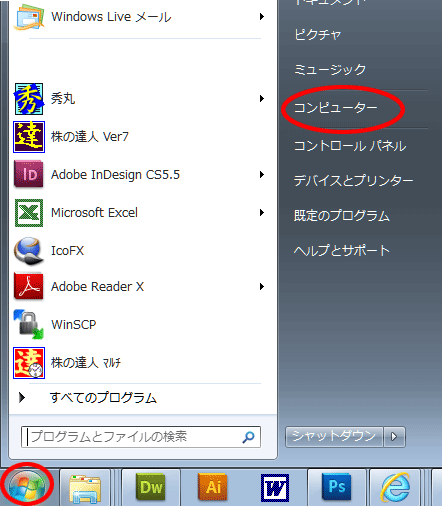The height and width of the screenshot is (506, 442).
Task: Open コンピューター
Action: [336, 108]
